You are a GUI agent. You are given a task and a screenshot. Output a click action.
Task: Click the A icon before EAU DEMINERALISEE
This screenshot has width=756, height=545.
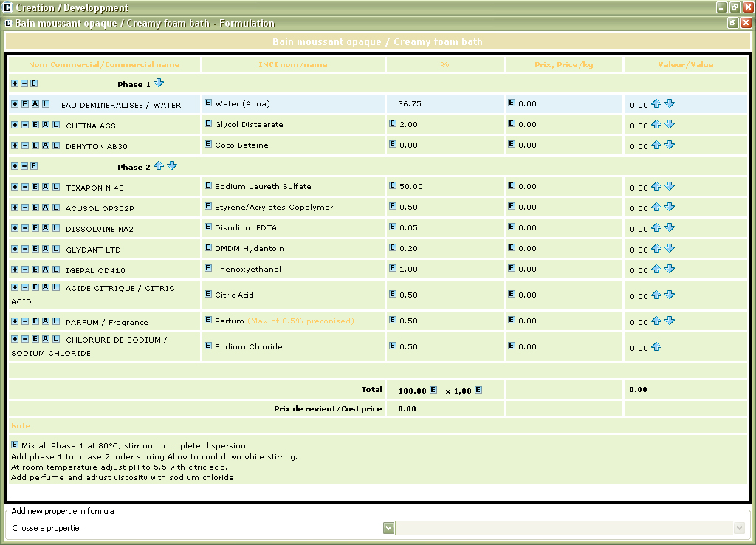(35, 104)
